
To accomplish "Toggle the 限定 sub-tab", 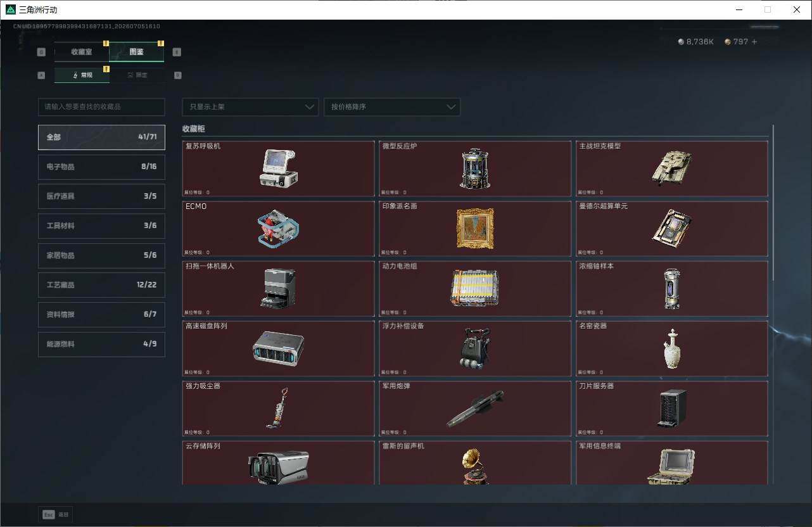I will pos(137,75).
